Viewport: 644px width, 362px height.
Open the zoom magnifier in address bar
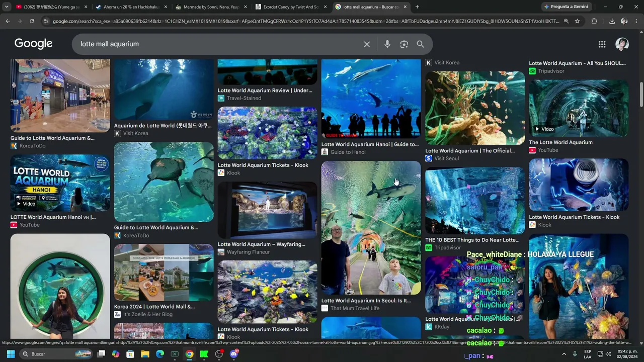[x=566, y=21]
